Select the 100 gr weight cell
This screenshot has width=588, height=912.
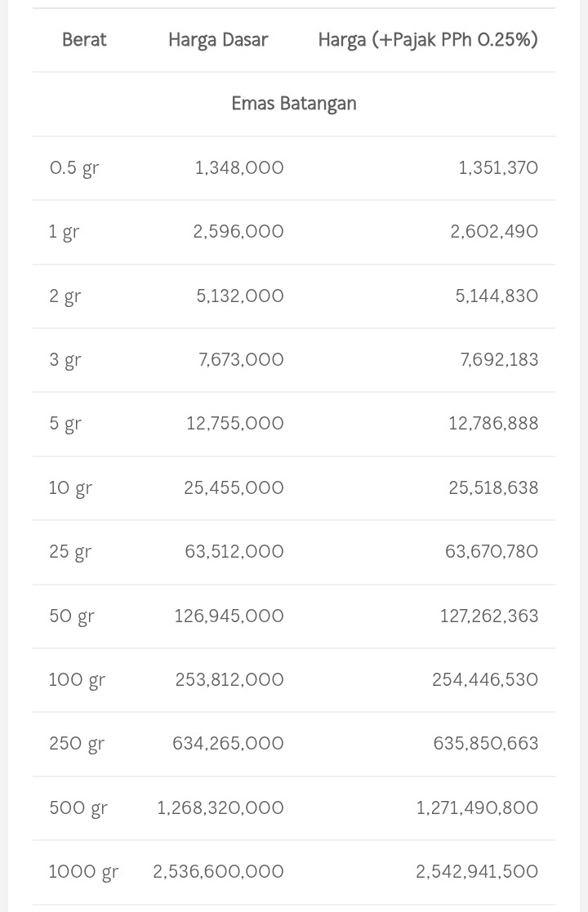pyautogui.click(x=77, y=680)
